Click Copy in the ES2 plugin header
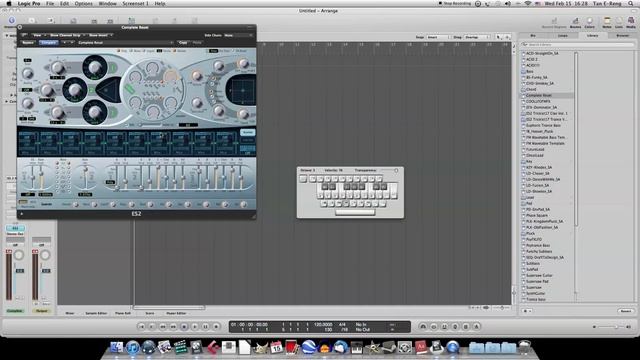The width and height of the screenshot is (640, 360). coord(183,42)
